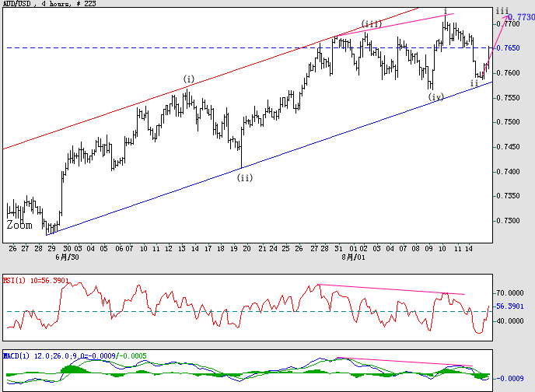Select the AUD/USD 4 hours chart title
This screenshot has width=535, height=392.
(50, 3)
